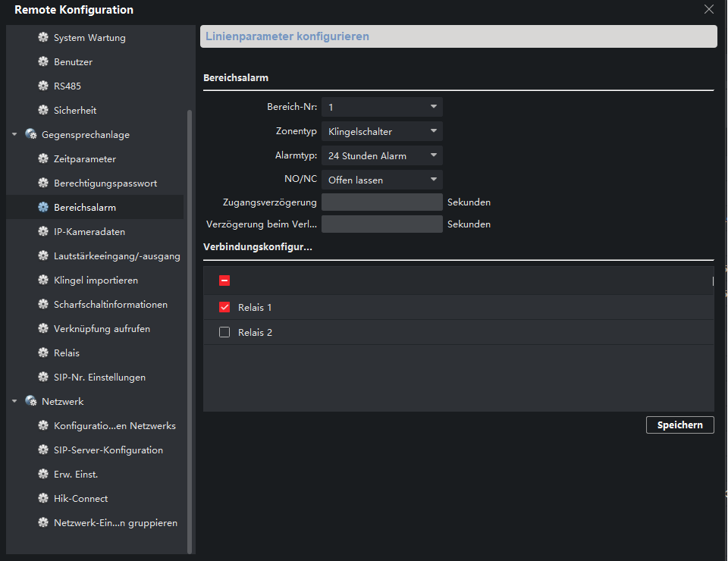This screenshot has width=728, height=561.
Task: Open Benutzer settings page
Action: click(x=73, y=61)
